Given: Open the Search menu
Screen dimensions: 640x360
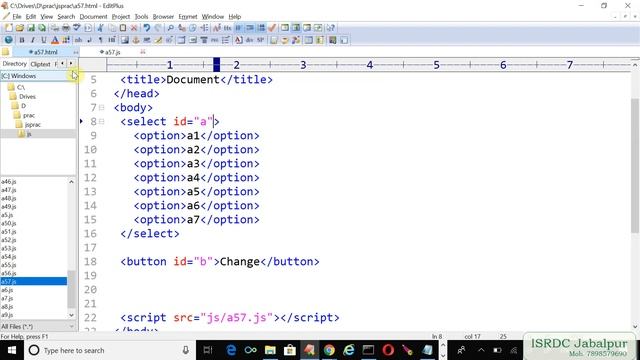Looking at the screenshot, I should pos(66,17).
